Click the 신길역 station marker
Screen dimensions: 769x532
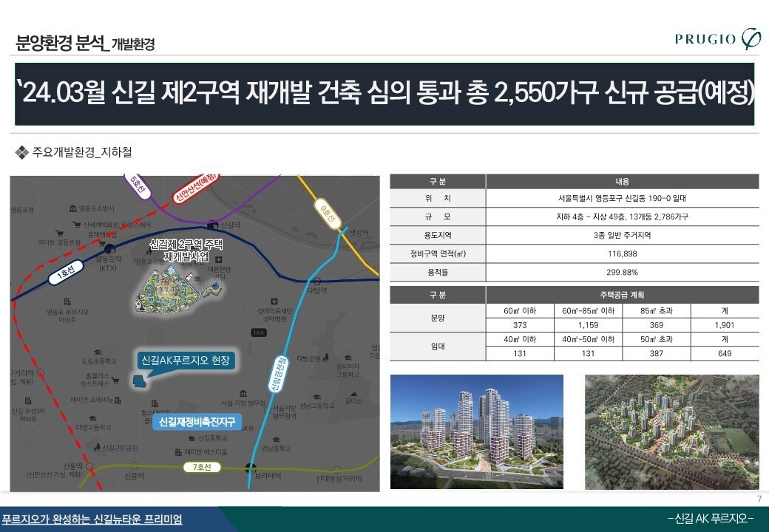tap(212, 225)
